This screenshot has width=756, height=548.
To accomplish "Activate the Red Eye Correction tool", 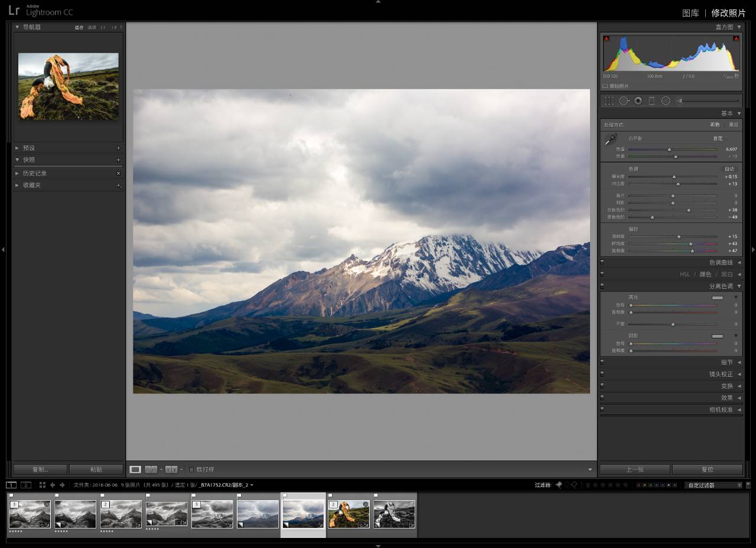I will (638, 101).
